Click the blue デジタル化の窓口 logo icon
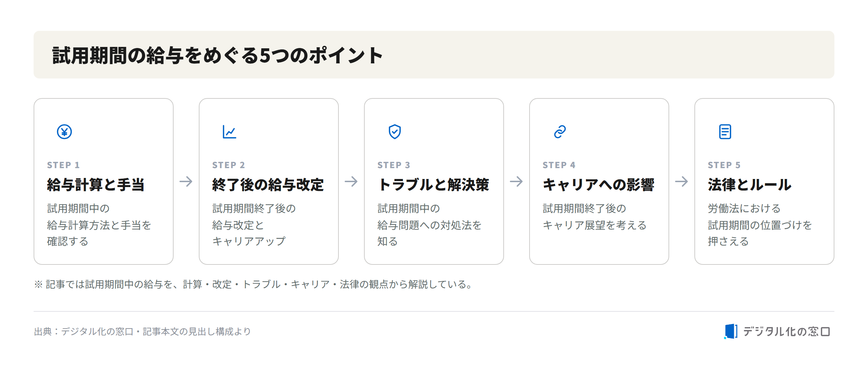Image resolution: width=868 pixels, height=372 pixels. [731, 331]
